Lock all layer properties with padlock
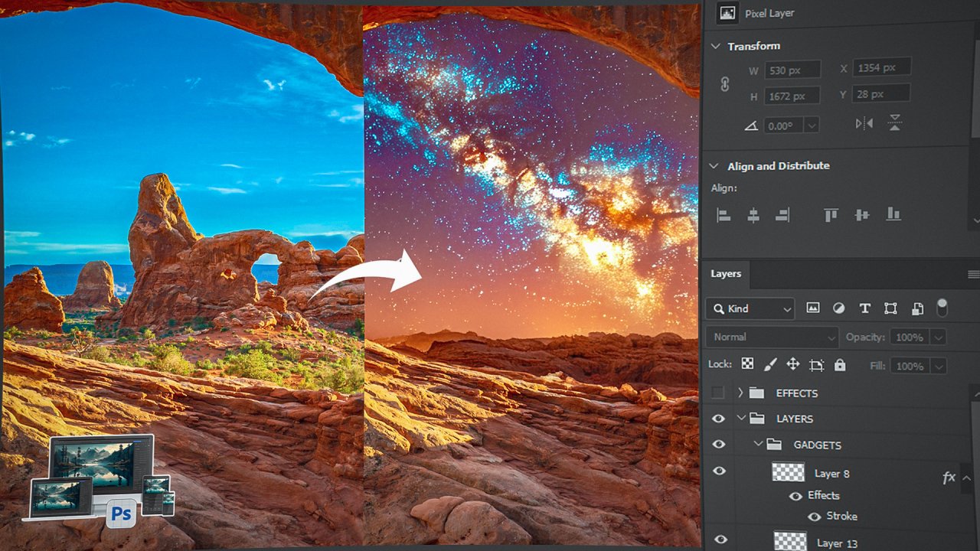This screenshot has height=551, width=980. click(x=840, y=365)
